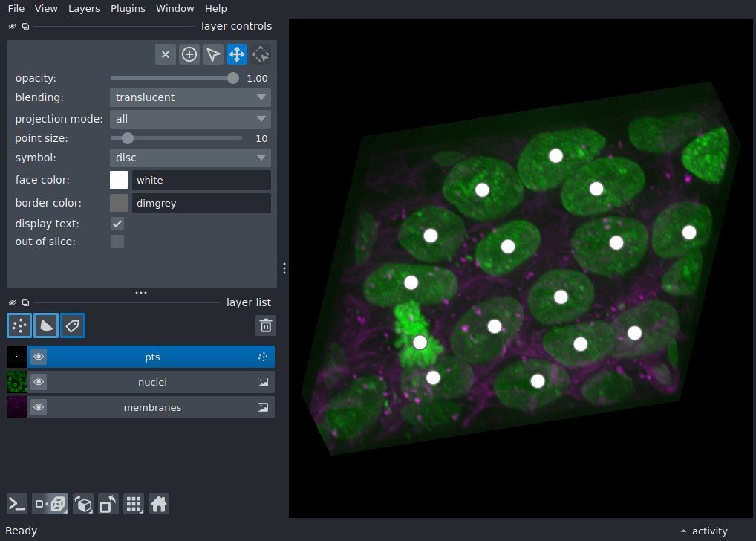
Task: Toggle 2D/3D view with the cube icon
Action: 50,505
